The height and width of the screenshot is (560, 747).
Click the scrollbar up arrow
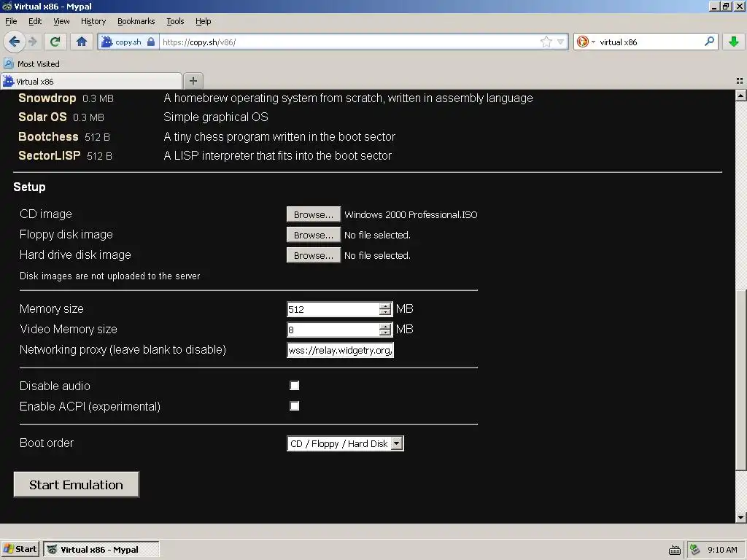coord(741,96)
